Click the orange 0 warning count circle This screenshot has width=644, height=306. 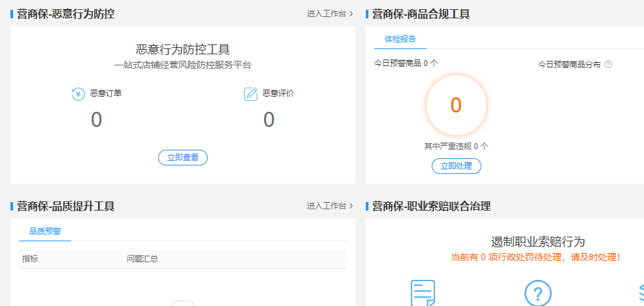coord(457,105)
